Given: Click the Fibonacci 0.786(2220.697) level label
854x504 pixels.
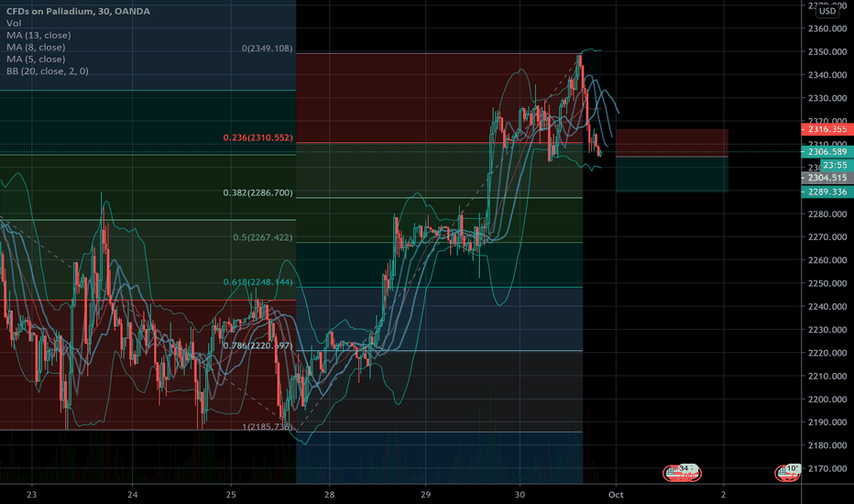Looking at the screenshot, I should coord(257,346).
